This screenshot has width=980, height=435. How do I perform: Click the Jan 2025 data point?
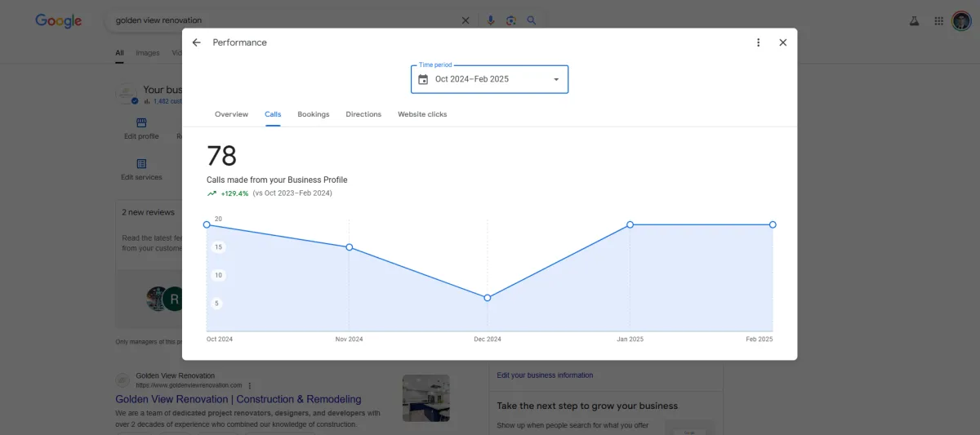point(630,224)
